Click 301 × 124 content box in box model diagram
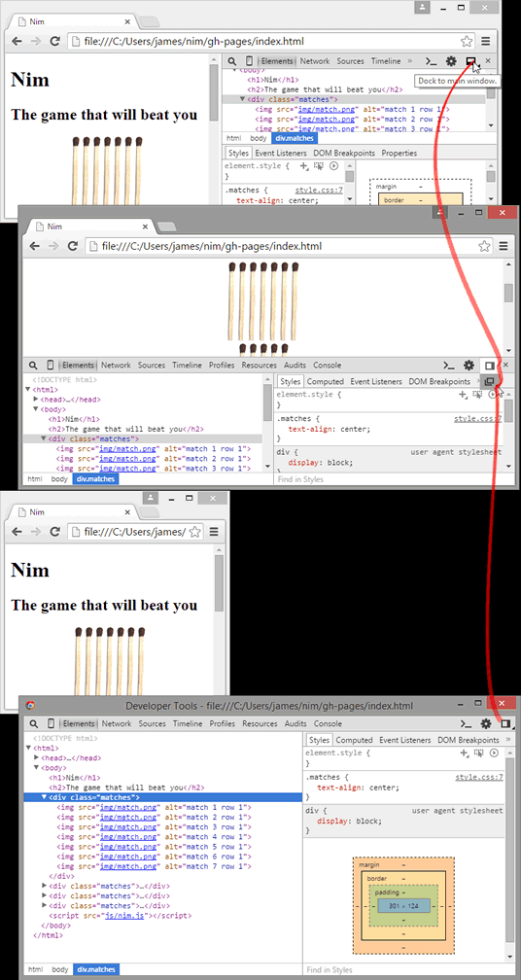The height and width of the screenshot is (980, 521). point(403,906)
